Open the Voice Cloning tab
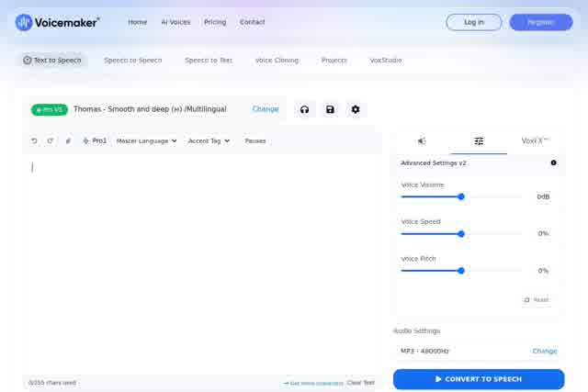The image size is (588, 392). 277,60
